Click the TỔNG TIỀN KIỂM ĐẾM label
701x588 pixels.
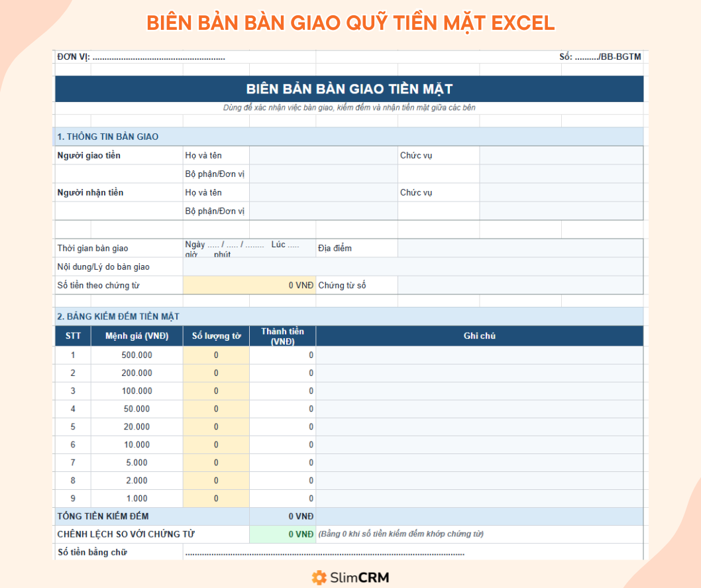(x=103, y=516)
